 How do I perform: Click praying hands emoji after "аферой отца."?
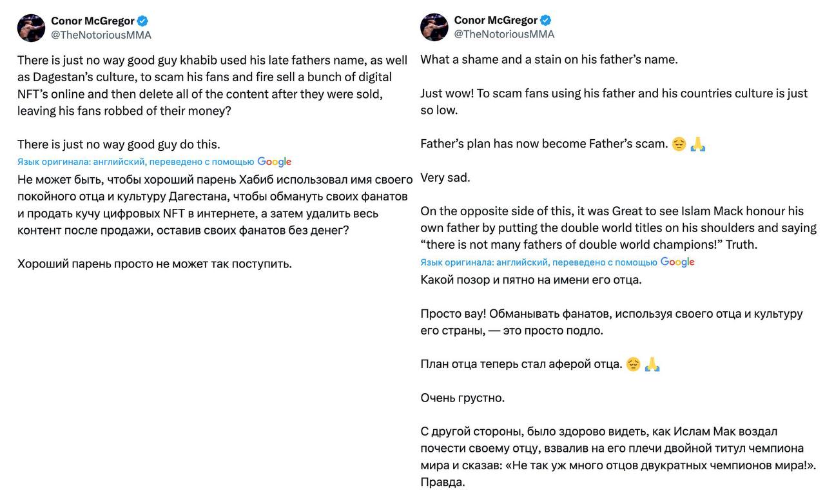pyautogui.click(x=653, y=364)
